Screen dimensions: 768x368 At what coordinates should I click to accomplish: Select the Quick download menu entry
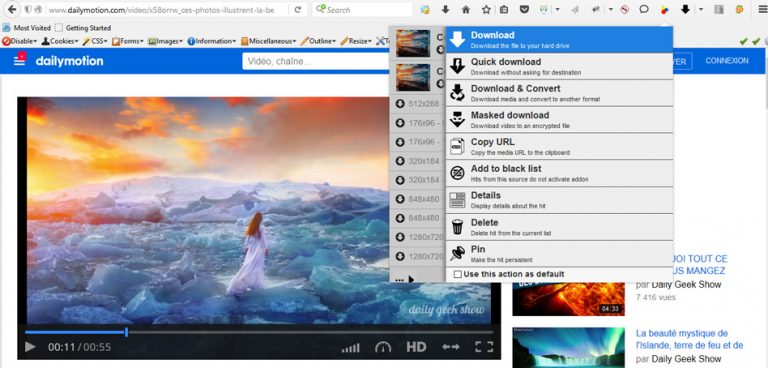[559, 66]
